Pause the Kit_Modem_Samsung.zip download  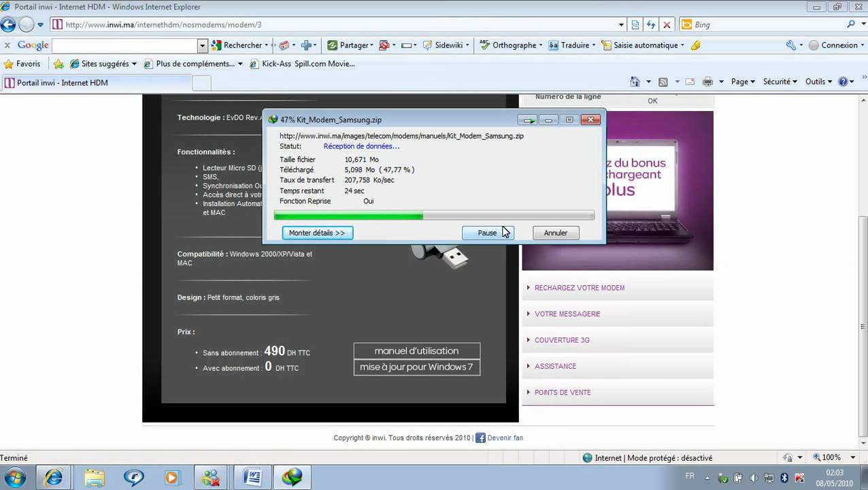click(487, 233)
